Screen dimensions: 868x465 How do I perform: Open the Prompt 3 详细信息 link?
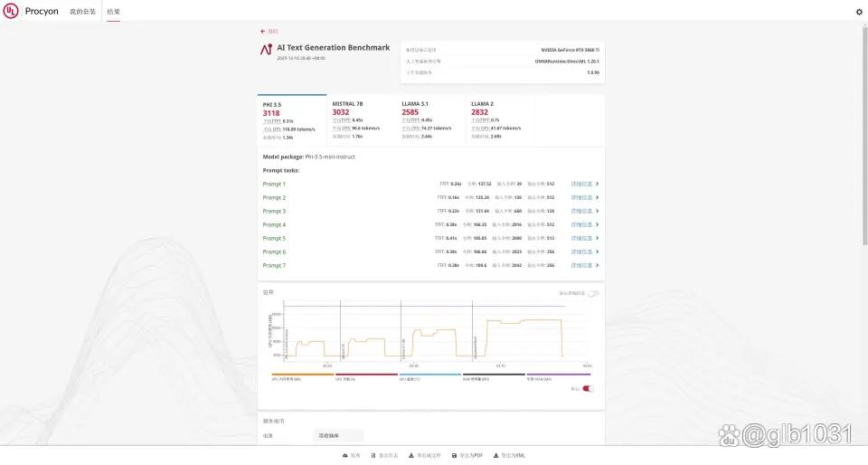coord(581,211)
